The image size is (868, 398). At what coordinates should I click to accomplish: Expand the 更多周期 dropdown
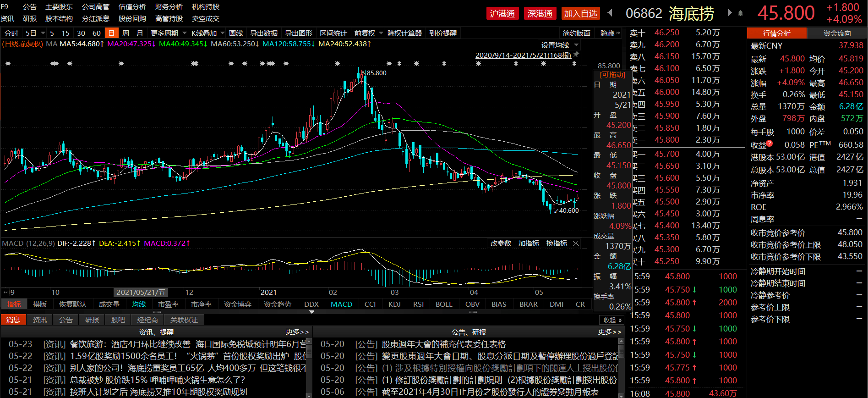pos(185,33)
